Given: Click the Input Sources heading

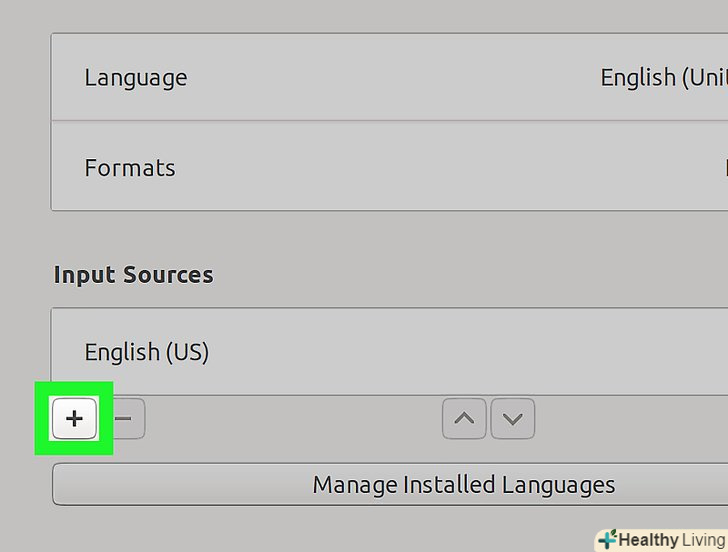Looking at the screenshot, I should point(133,275).
